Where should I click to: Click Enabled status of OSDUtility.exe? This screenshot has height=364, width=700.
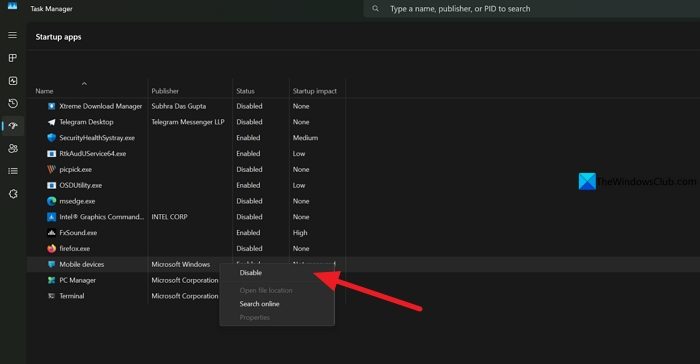click(248, 185)
